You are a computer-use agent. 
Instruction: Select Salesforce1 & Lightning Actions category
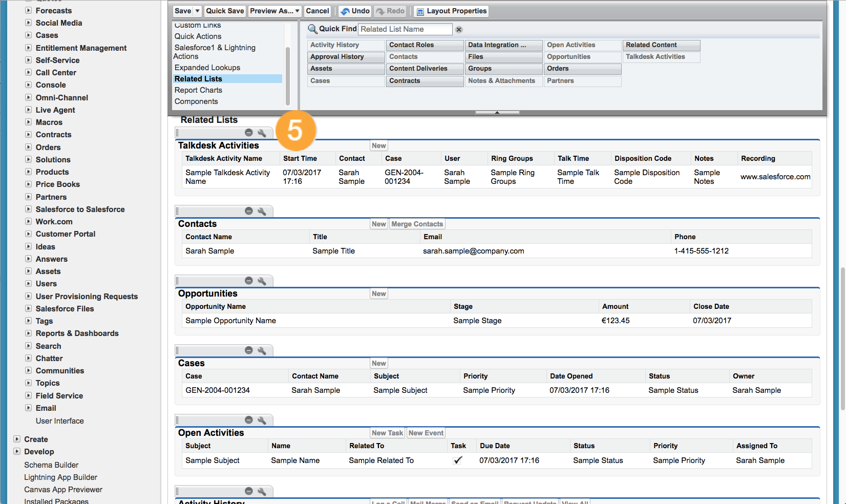[x=215, y=52]
